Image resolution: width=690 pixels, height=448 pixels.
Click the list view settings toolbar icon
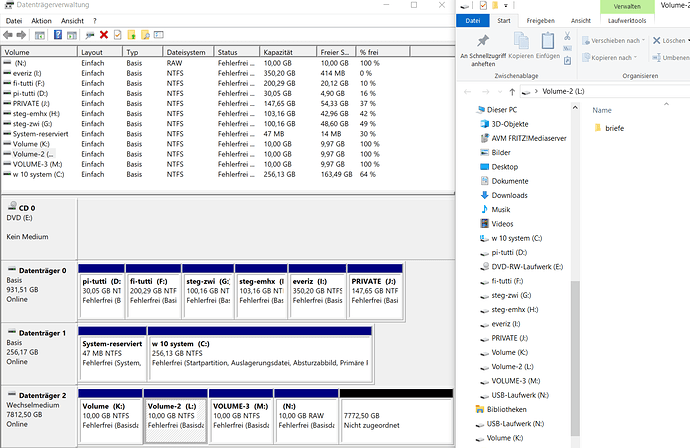(x=159, y=35)
